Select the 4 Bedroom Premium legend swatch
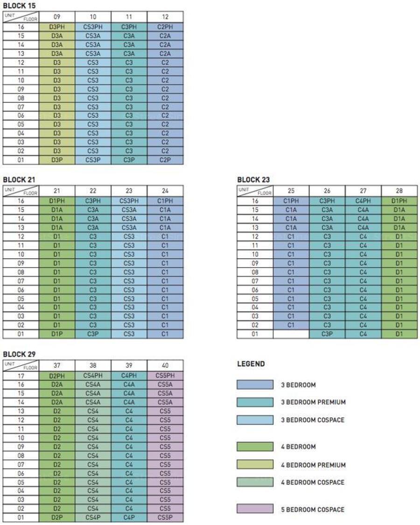This screenshot has height=525, width=420. (255, 465)
